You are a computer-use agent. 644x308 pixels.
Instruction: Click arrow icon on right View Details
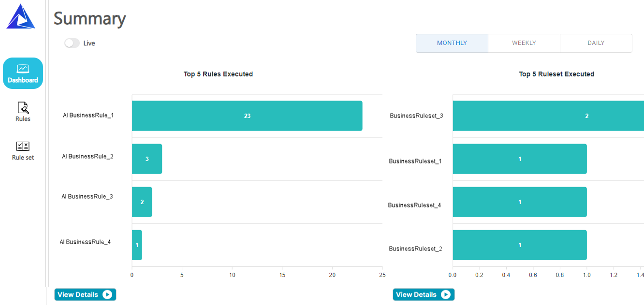point(446,294)
